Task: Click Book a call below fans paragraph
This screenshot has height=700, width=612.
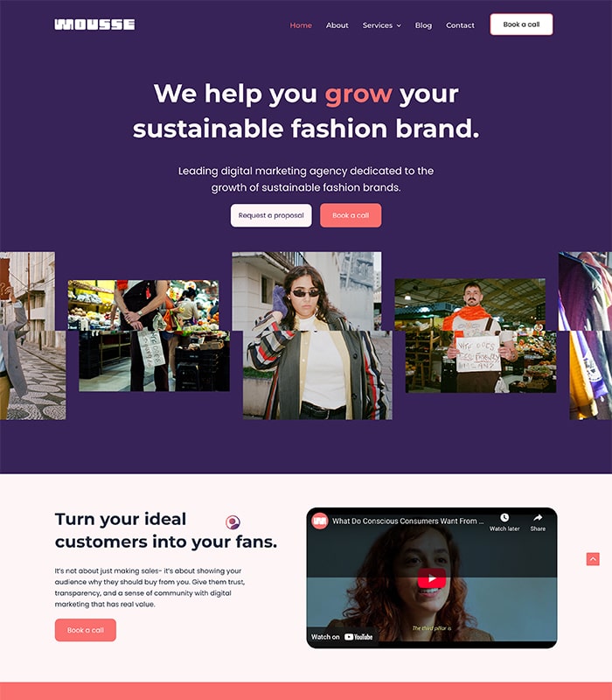Action: (x=85, y=630)
